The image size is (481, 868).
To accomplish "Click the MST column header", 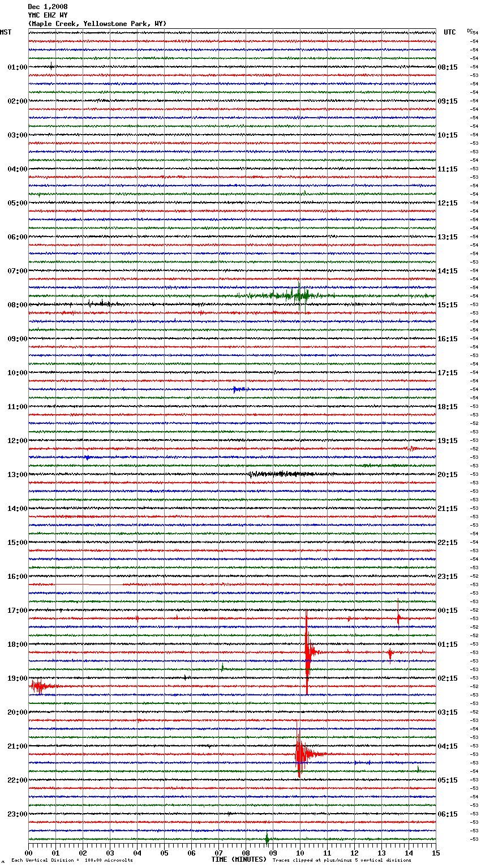I will [6, 32].
